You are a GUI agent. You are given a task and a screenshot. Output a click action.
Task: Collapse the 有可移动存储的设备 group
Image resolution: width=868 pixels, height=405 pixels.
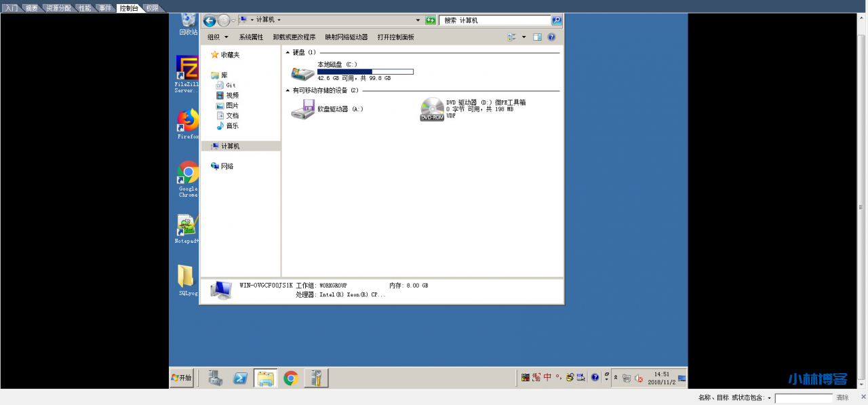click(288, 90)
